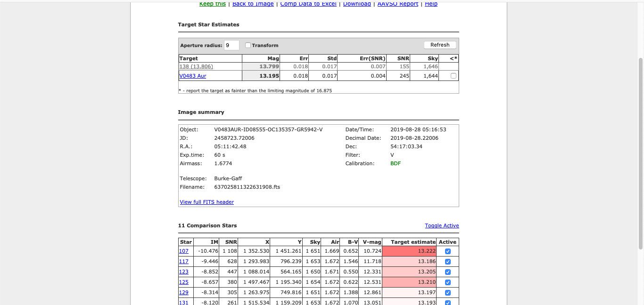Click the 138 (13.806) check star link

(x=196, y=66)
